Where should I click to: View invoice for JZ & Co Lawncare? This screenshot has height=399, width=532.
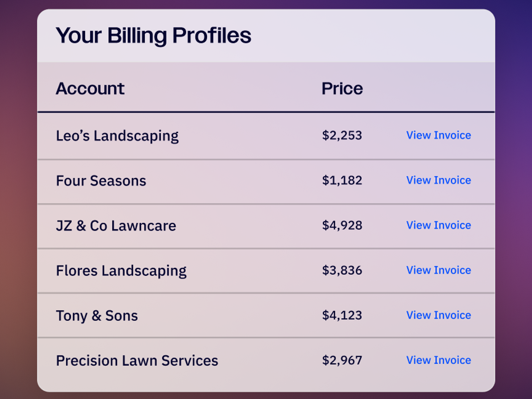(438, 225)
